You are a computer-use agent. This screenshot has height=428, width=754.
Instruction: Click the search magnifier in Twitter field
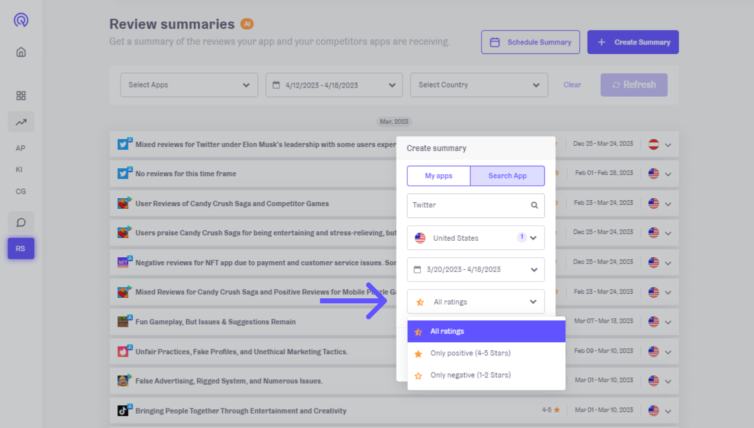[534, 205]
